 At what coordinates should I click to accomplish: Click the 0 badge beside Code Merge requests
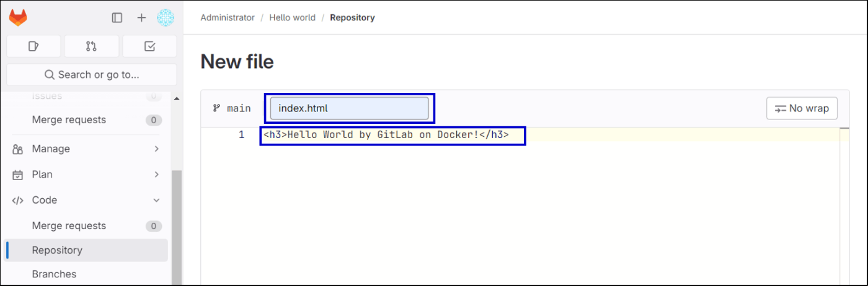click(154, 226)
